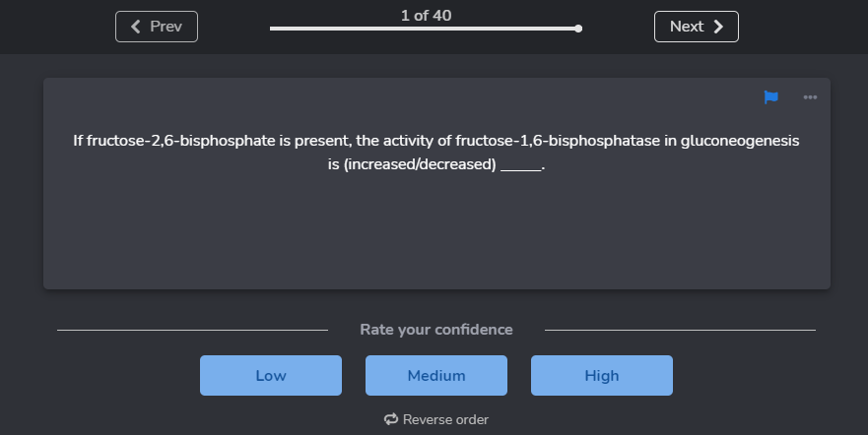Rate your confidence as Medium

point(436,375)
